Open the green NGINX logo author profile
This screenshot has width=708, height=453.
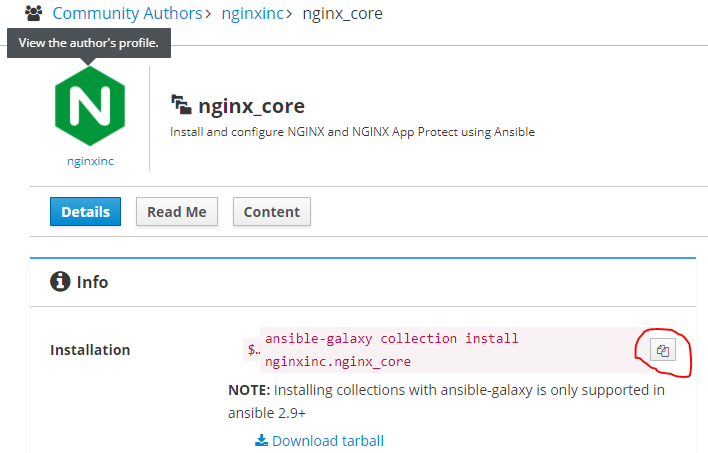point(90,106)
